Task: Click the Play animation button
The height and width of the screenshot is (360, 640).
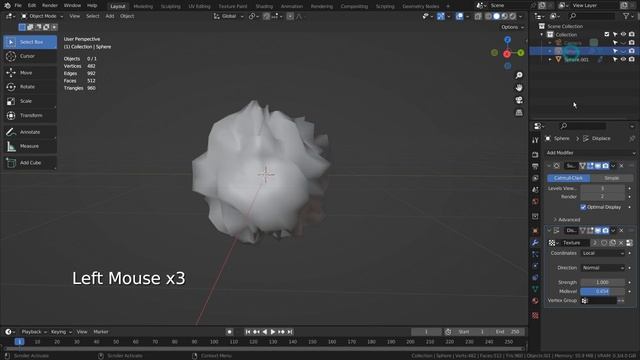Action: [273, 332]
